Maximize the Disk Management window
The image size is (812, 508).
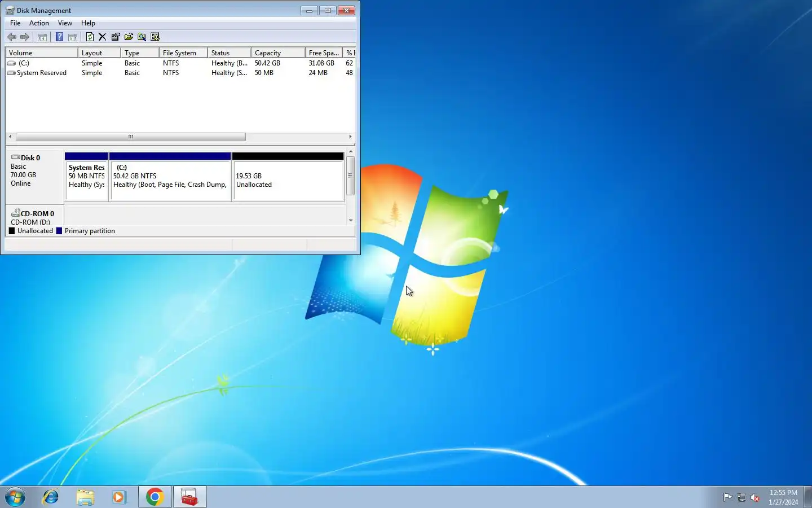328,10
